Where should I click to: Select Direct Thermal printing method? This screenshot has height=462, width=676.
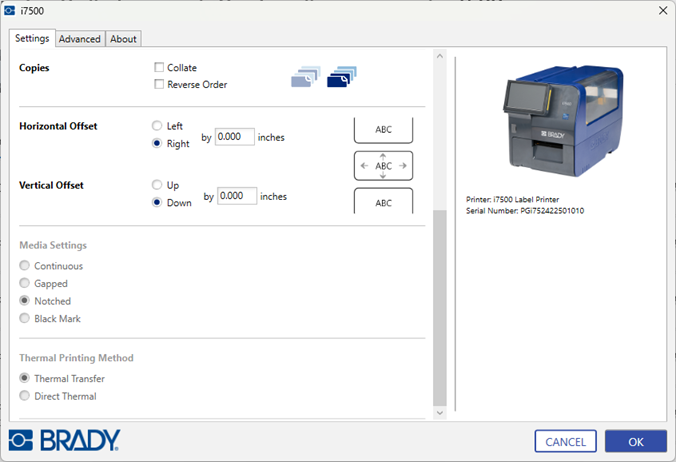(25, 396)
